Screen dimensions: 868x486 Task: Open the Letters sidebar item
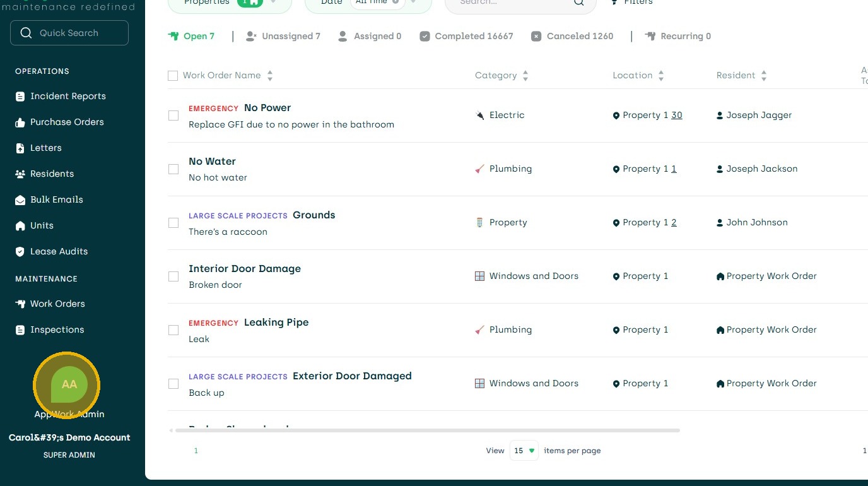[x=38, y=148]
